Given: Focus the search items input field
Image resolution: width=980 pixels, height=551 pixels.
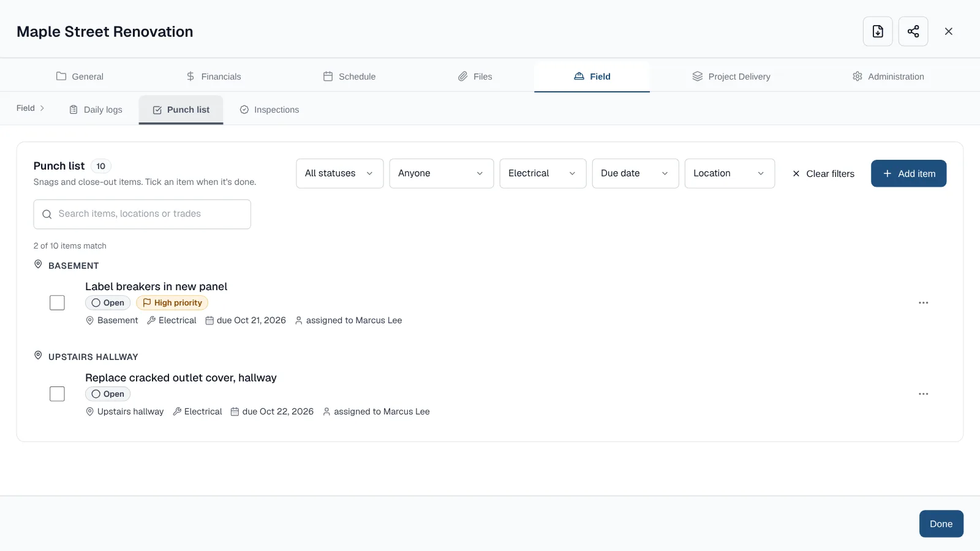Looking at the screenshot, I should pyautogui.click(x=142, y=214).
